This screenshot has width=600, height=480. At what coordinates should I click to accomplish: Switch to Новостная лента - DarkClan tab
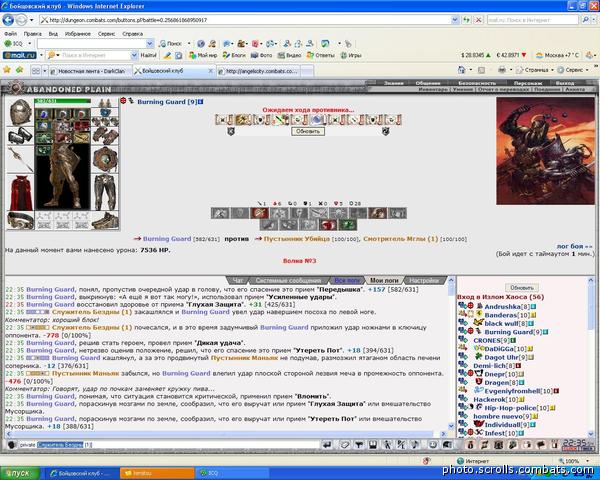coord(91,71)
